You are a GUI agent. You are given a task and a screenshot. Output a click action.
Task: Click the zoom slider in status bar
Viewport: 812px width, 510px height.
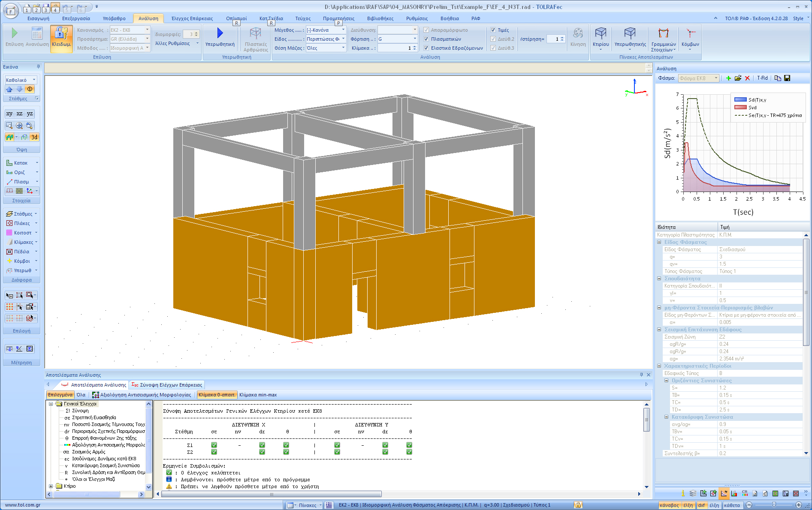click(x=773, y=505)
